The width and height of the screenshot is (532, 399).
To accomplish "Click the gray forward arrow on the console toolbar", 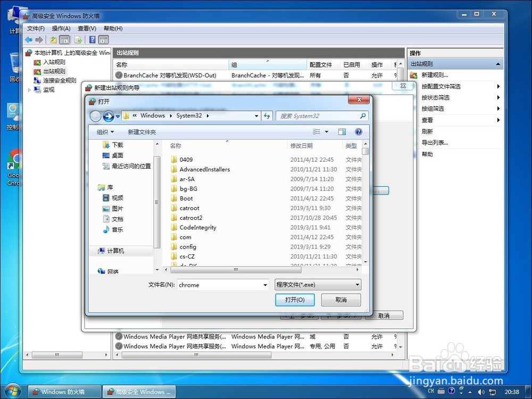I will click(x=39, y=39).
